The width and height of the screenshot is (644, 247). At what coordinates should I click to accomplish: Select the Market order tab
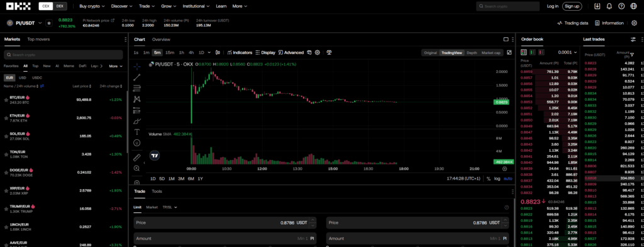tap(152, 207)
